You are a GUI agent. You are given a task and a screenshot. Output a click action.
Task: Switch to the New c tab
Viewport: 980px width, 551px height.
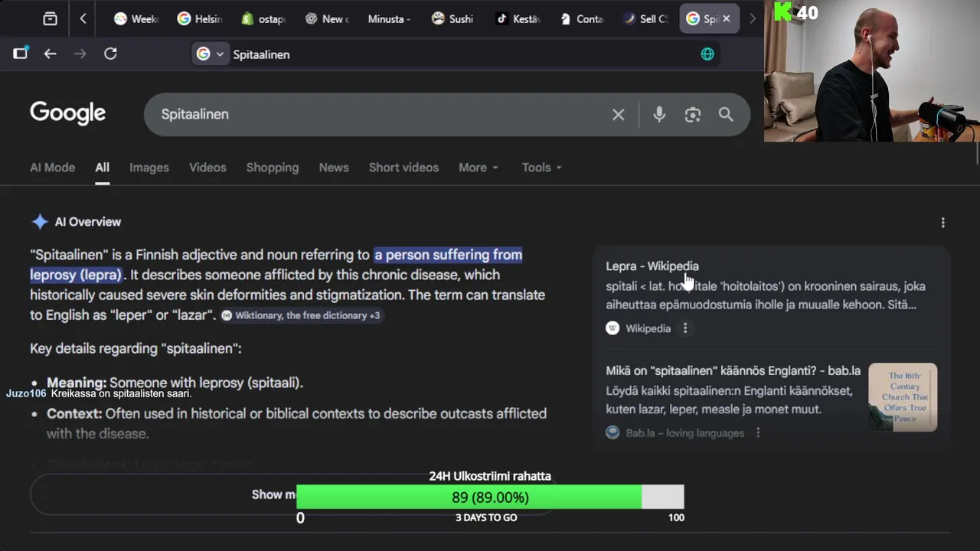pyautogui.click(x=326, y=19)
